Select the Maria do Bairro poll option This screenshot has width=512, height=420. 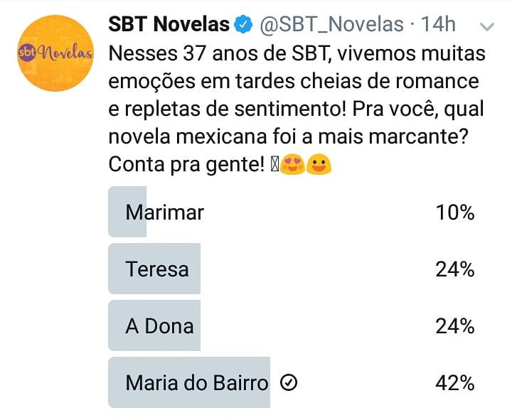197,383
